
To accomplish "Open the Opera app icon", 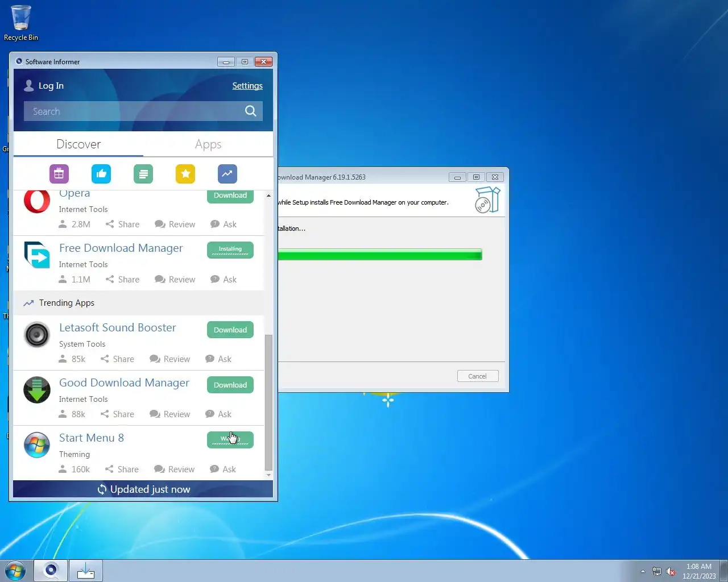I will click(37, 201).
